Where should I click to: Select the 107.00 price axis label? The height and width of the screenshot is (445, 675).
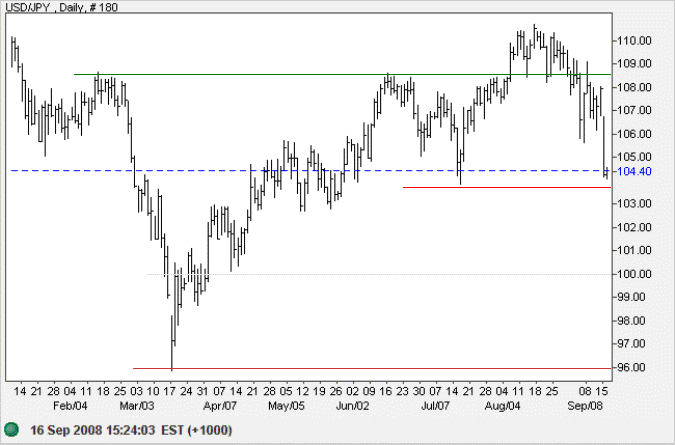(x=634, y=111)
